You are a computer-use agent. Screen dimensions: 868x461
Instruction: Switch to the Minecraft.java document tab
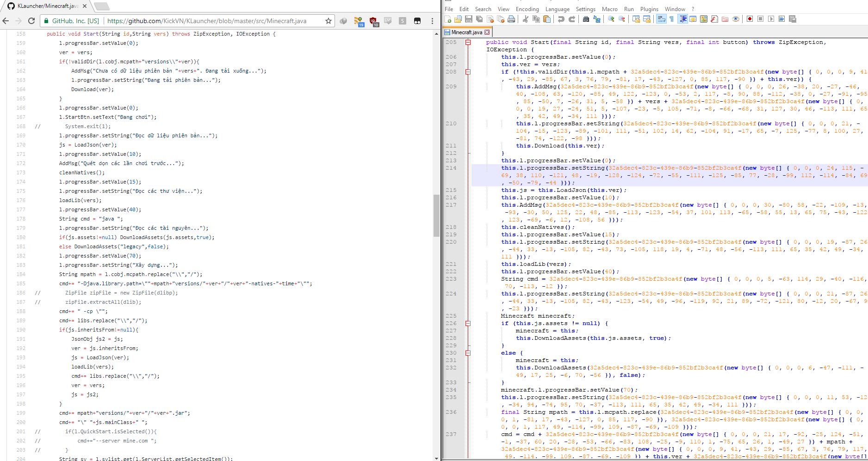pos(466,32)
